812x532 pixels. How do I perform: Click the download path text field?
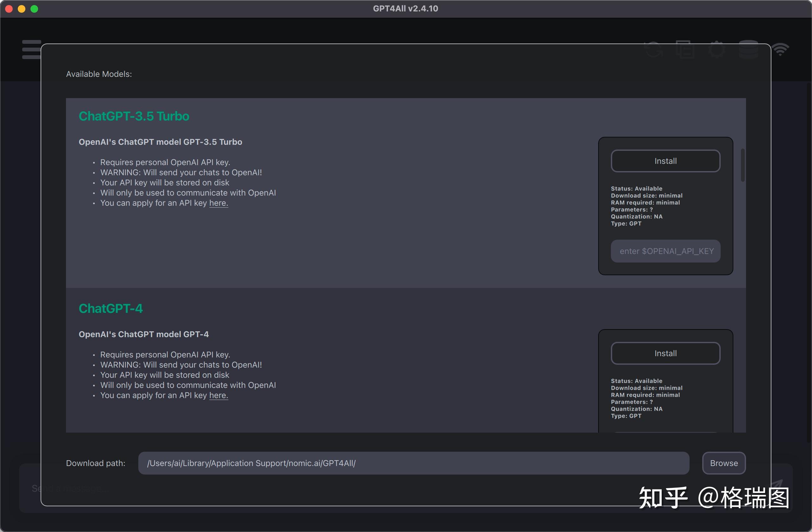413,463
